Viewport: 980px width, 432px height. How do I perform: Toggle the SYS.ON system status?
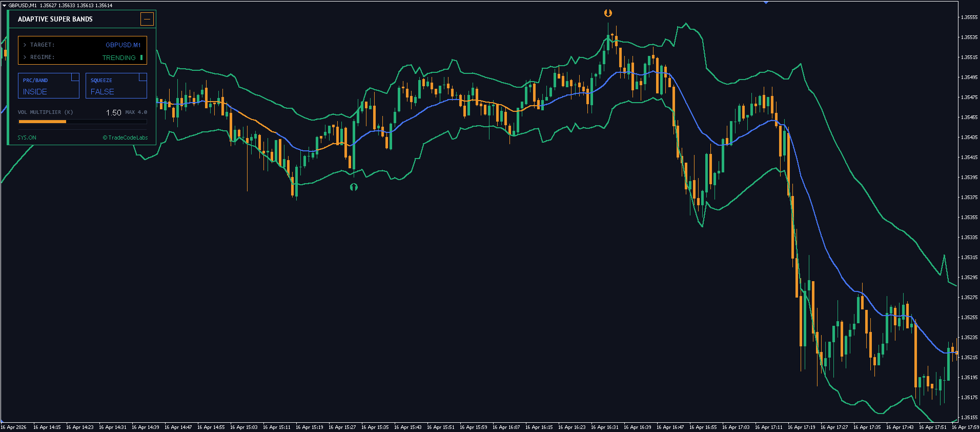click(27, 138)
